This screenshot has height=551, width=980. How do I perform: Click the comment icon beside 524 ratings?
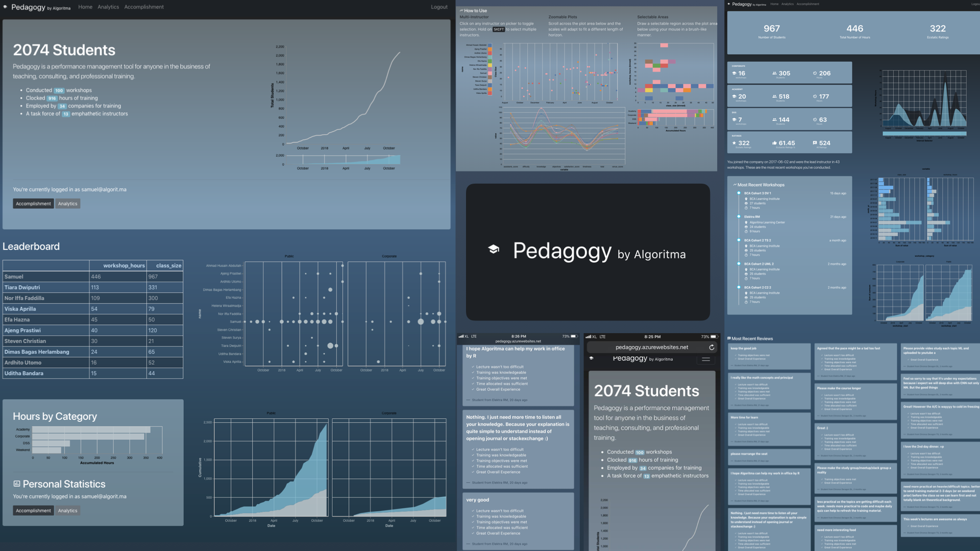pyautogui.click(x=815, y=143)
